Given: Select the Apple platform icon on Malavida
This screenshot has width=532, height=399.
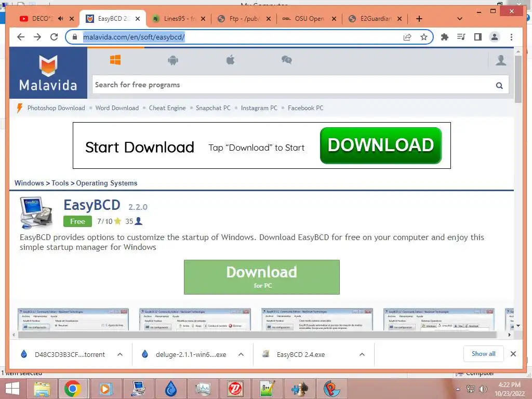Looking at the screenshot, I should click(x=230, y=60).
